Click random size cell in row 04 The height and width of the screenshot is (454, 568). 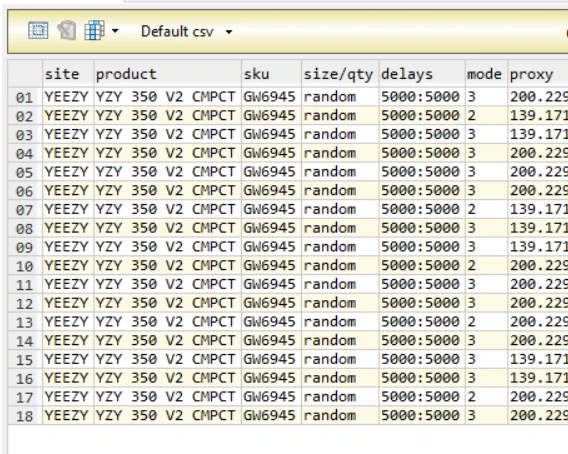pyautogui.click(x=340, y=153)
